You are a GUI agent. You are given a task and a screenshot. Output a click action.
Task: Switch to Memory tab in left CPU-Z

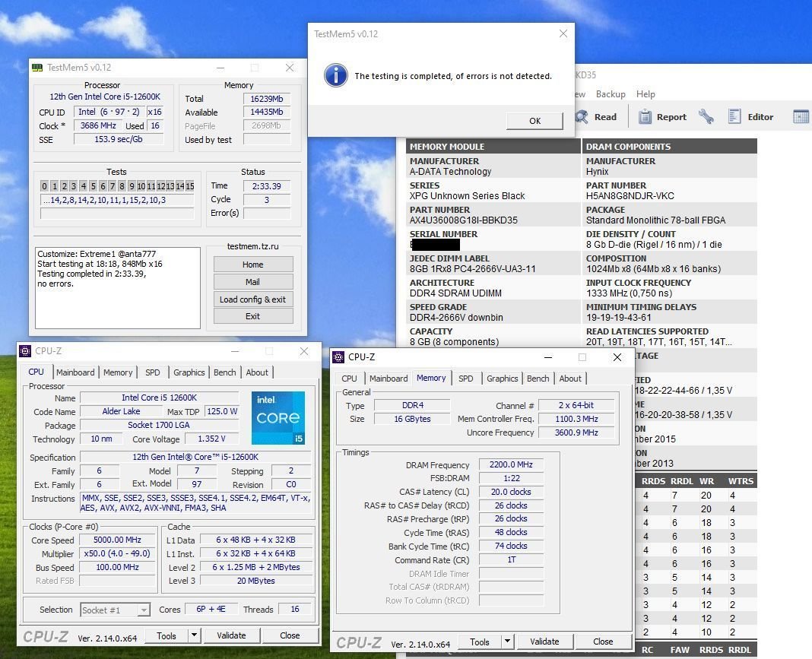[118, 372]
